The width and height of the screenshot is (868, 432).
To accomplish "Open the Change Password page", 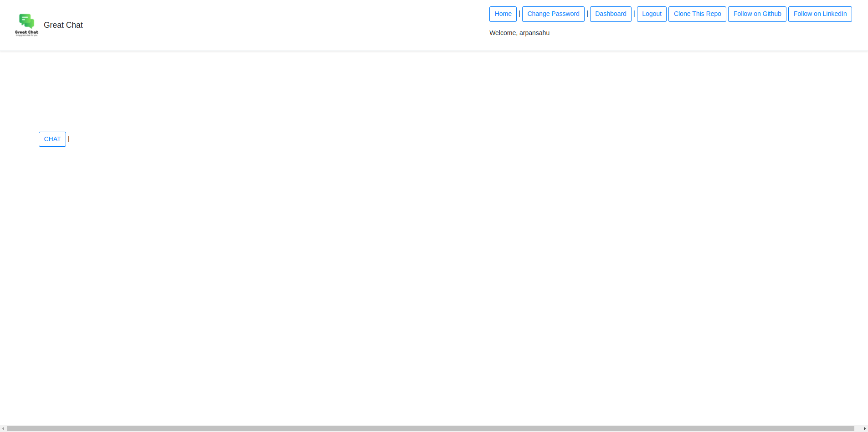I will click(553, 14).
